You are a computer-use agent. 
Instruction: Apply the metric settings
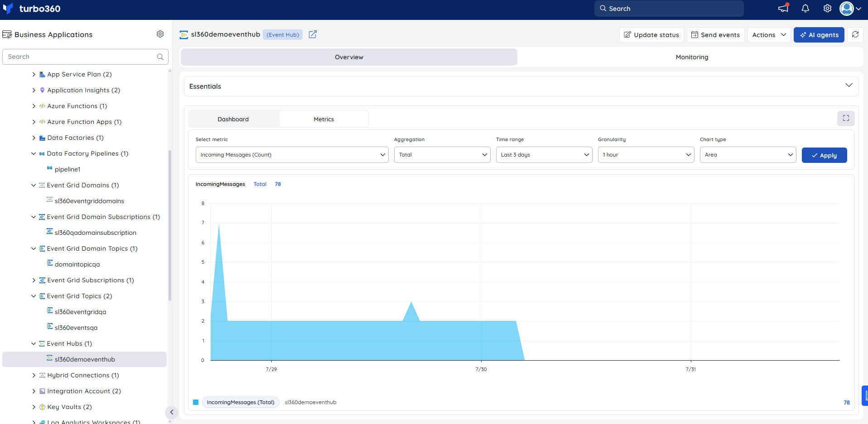[824, 155]
